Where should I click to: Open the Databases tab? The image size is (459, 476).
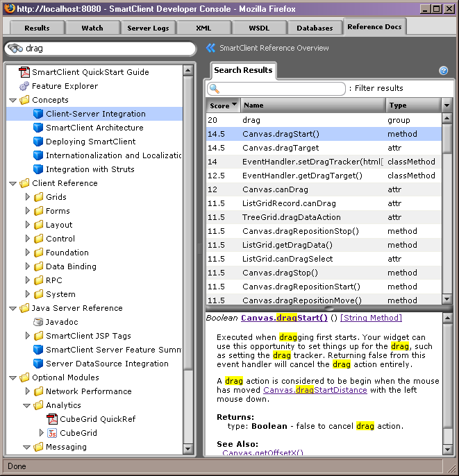click(315, 28)
